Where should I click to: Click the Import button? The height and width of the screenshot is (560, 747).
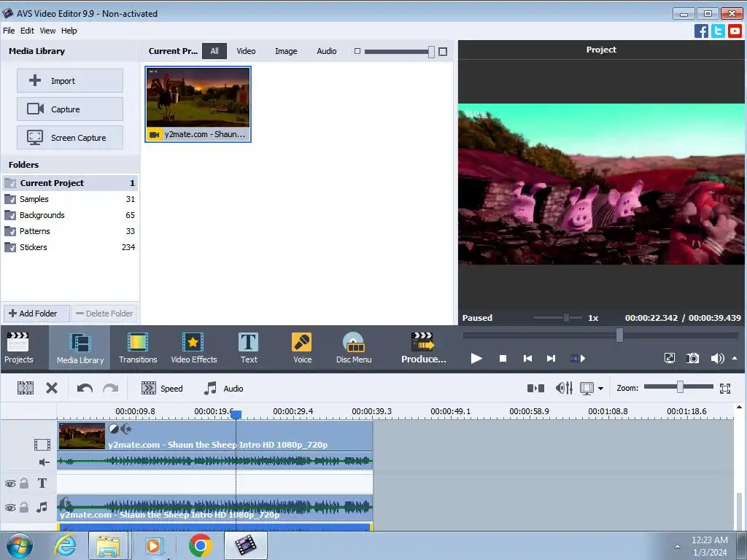pos(70,80)
